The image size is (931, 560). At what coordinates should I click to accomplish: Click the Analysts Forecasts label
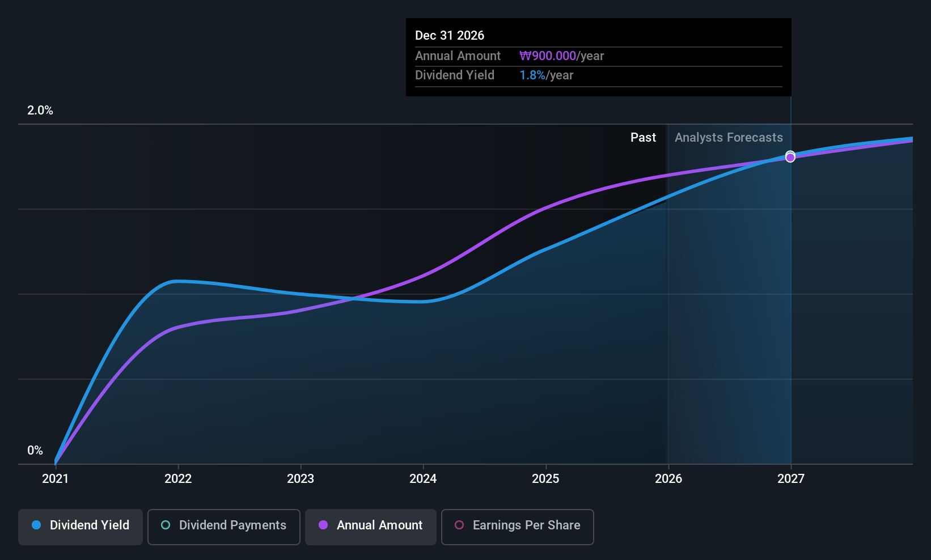[x=729, y=138]
